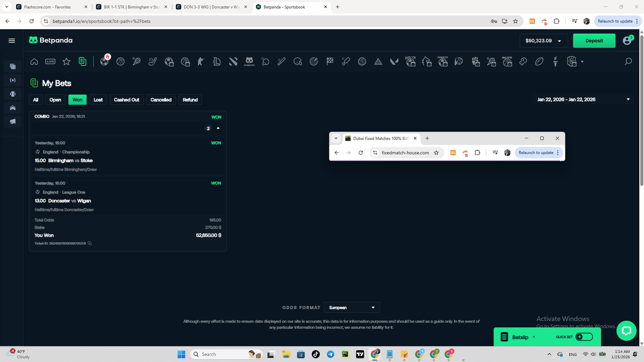This screenshot has height=362, width=644.
Task: Collapse the combo bet details arrow
Action: pyautogui.click(x=218, y=128)
